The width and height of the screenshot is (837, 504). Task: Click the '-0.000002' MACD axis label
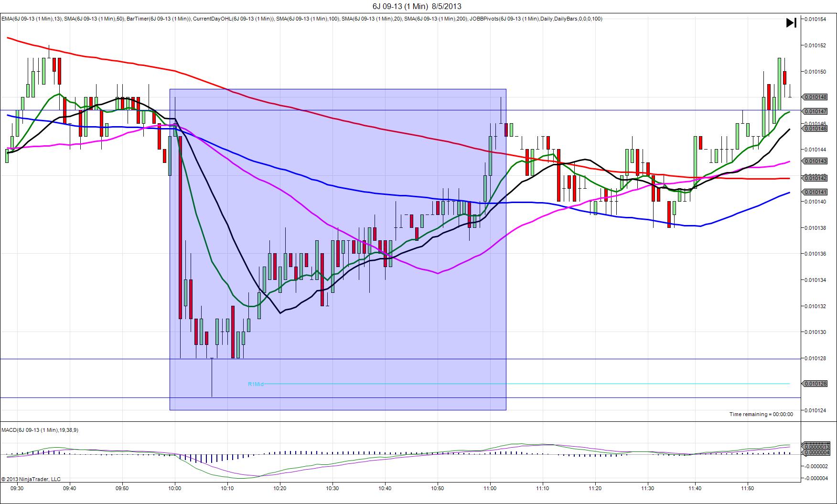click(x=816, y=466)
